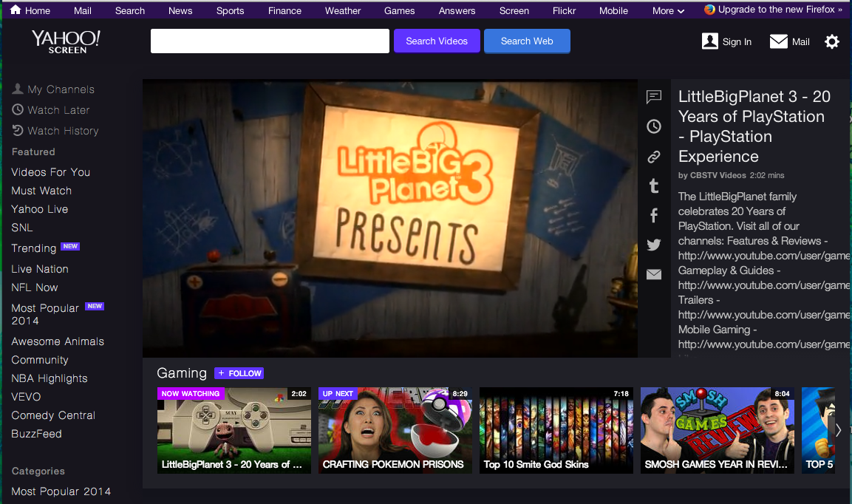Click the Watch History icon in sidebar
852x504 pixels.
tap(18, 130)
